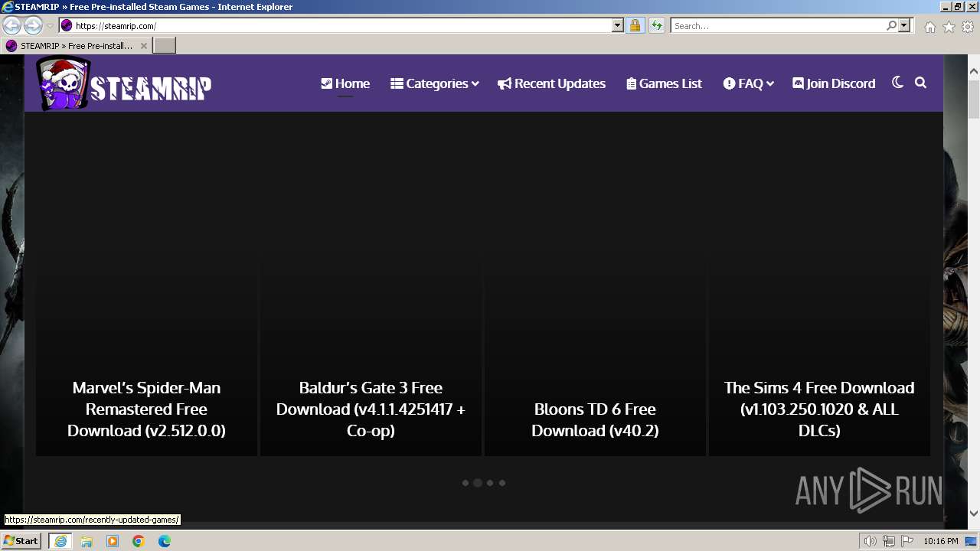Open IE Tools gear icon
Viewport: 980px width, 551px height.
tap(968, 27)
